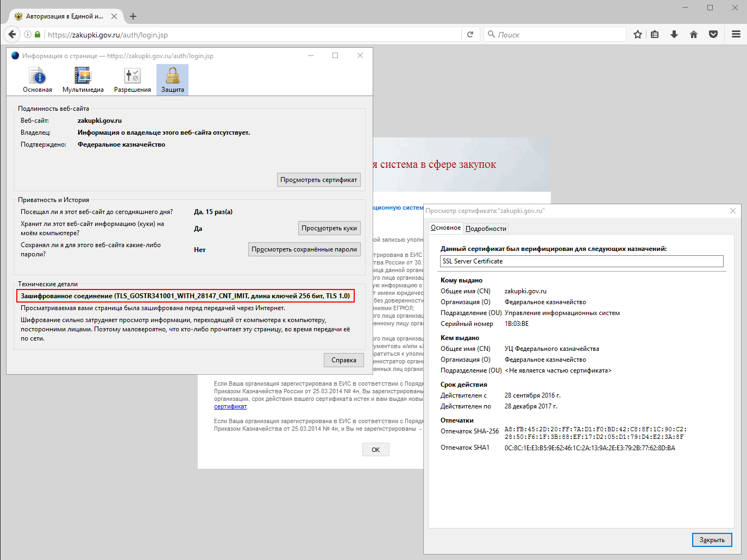Select the "Авторизация в Единой и..." browser tab
Viewport: 747px width, 560px height.
point(64,16)
